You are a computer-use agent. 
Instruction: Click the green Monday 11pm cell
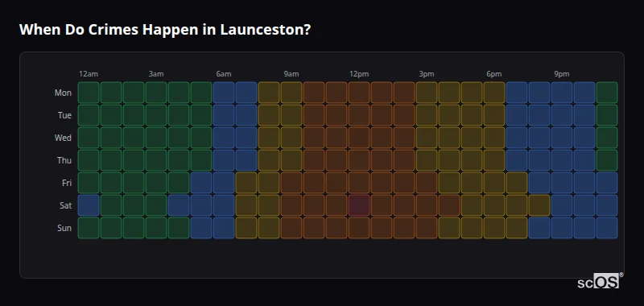coord(607,93)
